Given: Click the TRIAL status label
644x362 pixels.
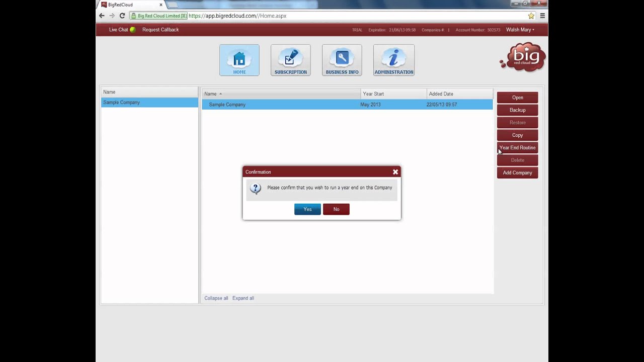Looking at the screenshot, I should click(x=357, y=30).
